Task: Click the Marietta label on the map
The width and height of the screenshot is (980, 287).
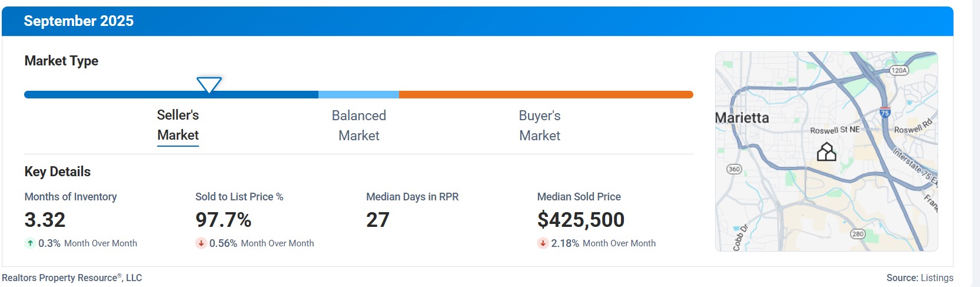Action: click(x=742, y=118)
